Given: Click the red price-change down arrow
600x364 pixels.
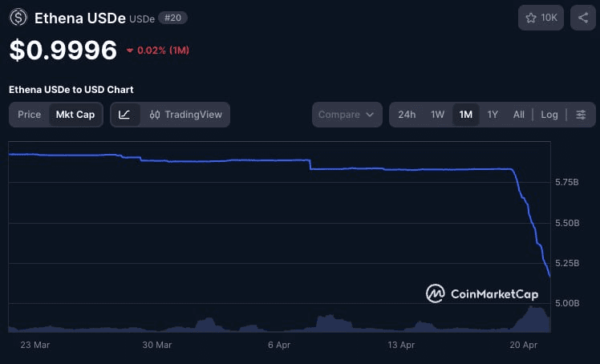Looking at the screenshot, I should (x=130, y=51).
